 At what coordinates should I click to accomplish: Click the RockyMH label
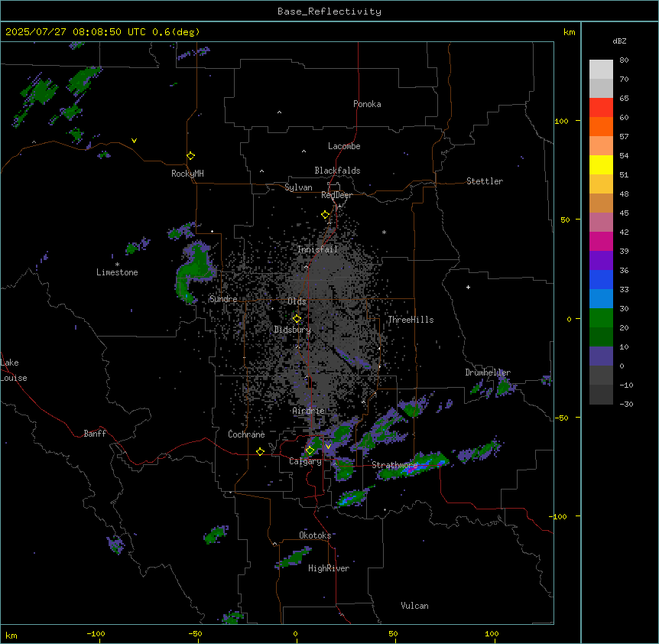pos(187,174)
